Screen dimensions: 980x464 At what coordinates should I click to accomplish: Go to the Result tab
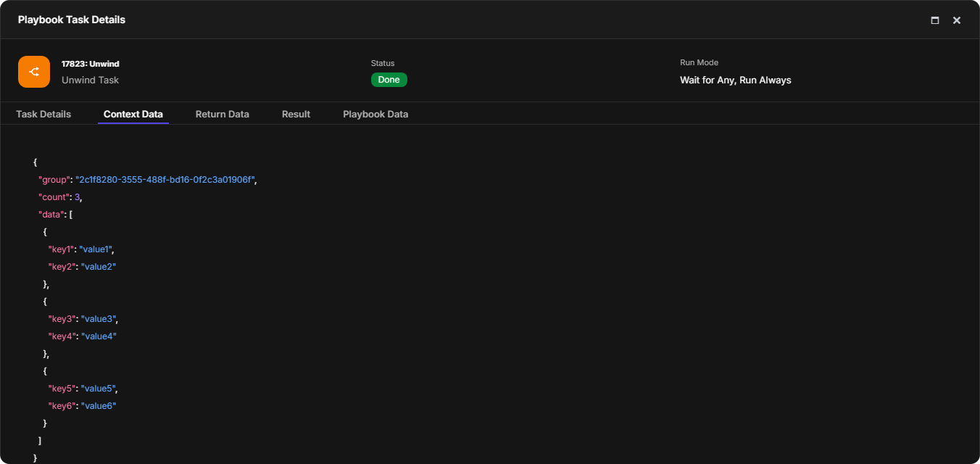click(296, 114)
